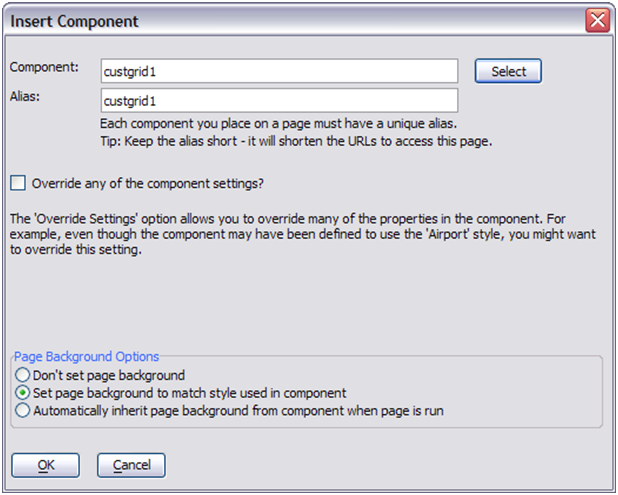This screenshot has width=618, height=495.
Task: Click the Select button next to Component
Action: (x=508, y=71)
